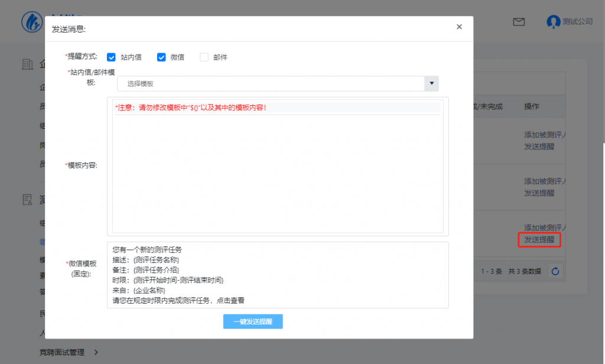Click the 您有一个新的测评任务 template line
This screenshot has width=605, height=364.
147,250
